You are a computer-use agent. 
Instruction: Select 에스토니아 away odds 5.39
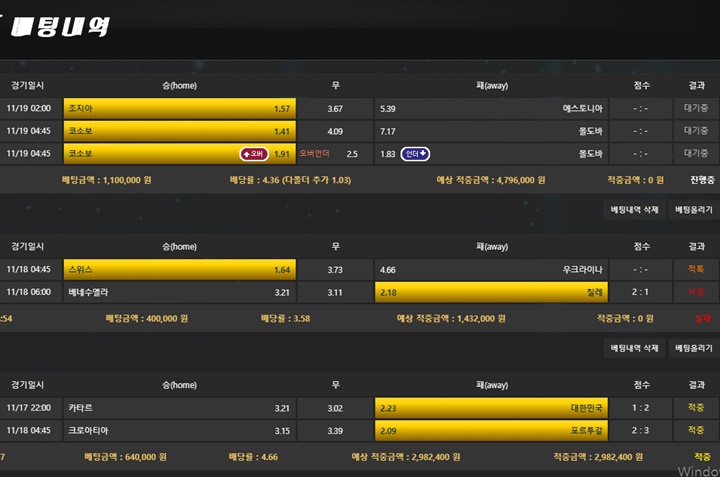[491, 108]
